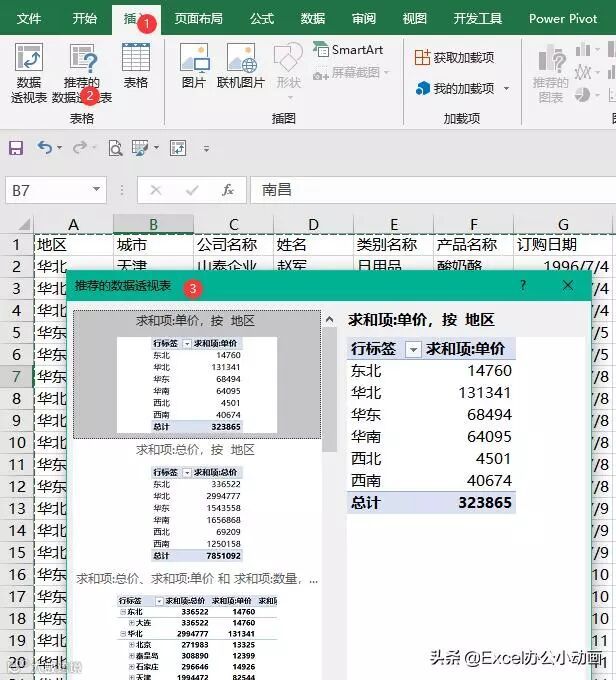Open the 公式 (Formulas) tab
This screenshot has height=680, width=616.
click(x=262, y=18)
